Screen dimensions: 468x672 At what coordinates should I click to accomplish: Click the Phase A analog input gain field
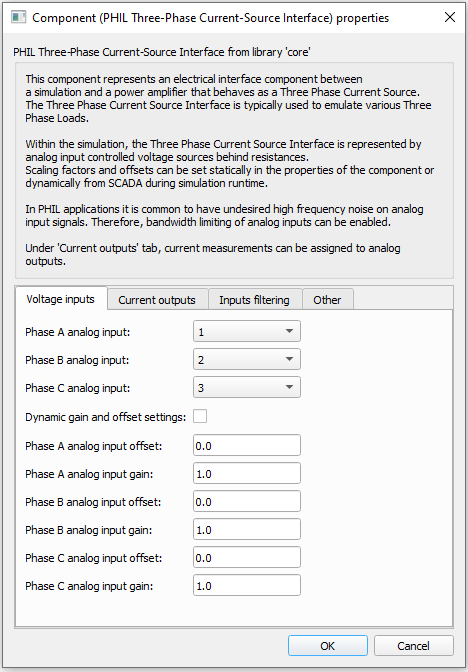(247, 474)
